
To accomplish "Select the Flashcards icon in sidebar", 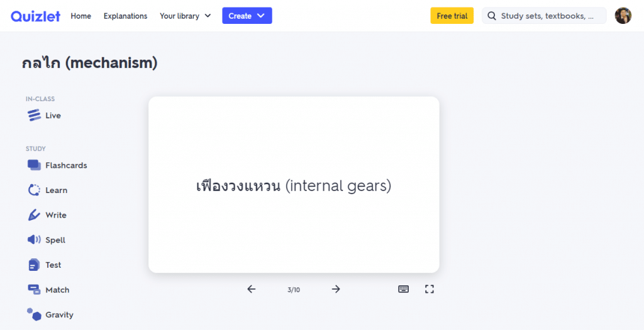I will point(34,165).
